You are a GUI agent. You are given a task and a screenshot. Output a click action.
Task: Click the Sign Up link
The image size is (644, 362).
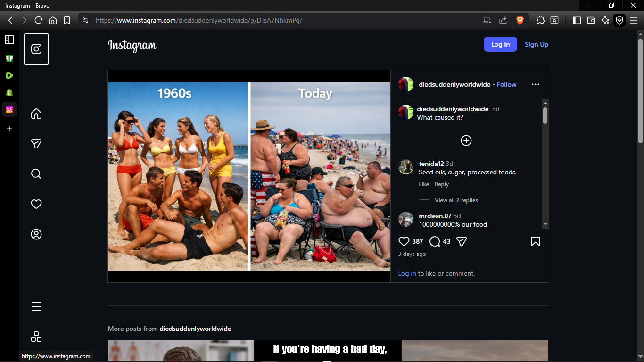coord(537,44)
